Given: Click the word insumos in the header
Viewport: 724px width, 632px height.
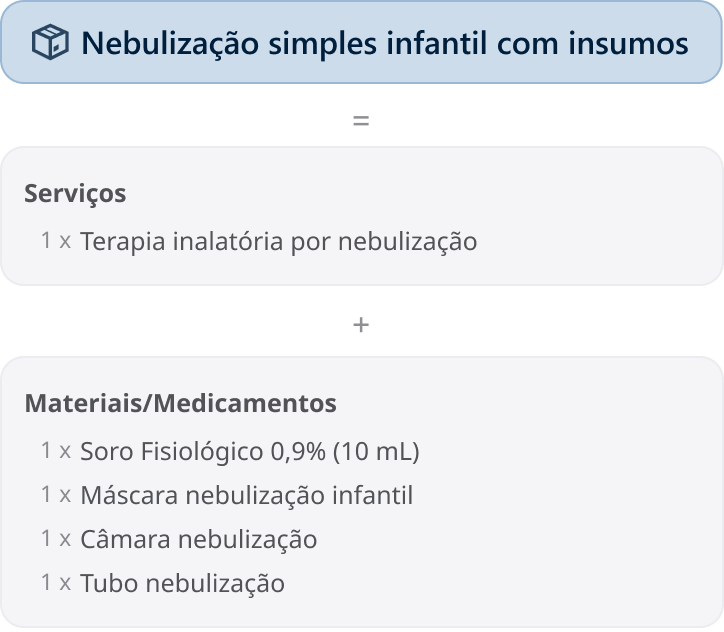Looking at the screenshot, I should [628, 43].
